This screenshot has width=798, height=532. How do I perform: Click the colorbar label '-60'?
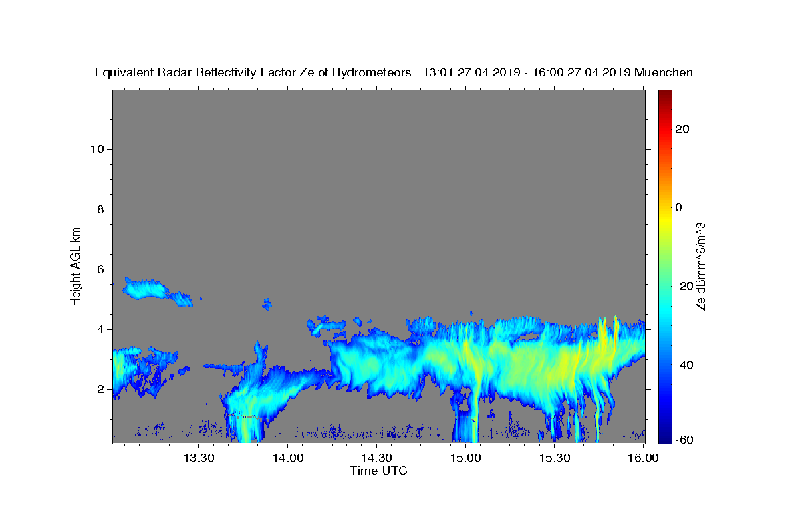[x=685, y=439]
